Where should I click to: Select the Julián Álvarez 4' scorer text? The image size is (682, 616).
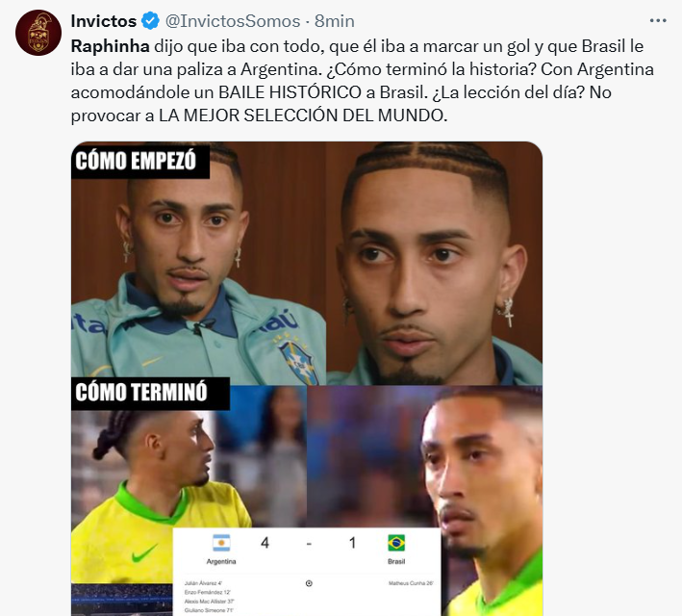click(x=204, y=583)
